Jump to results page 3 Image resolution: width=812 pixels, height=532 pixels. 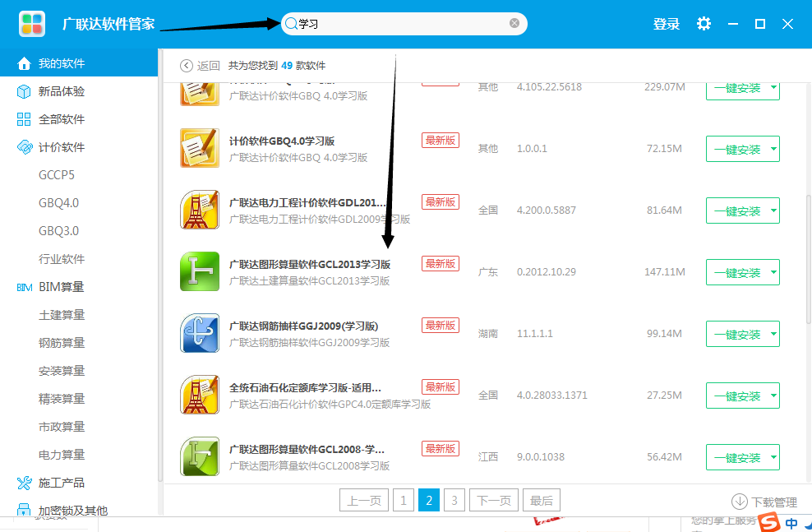tap(454, 501)
